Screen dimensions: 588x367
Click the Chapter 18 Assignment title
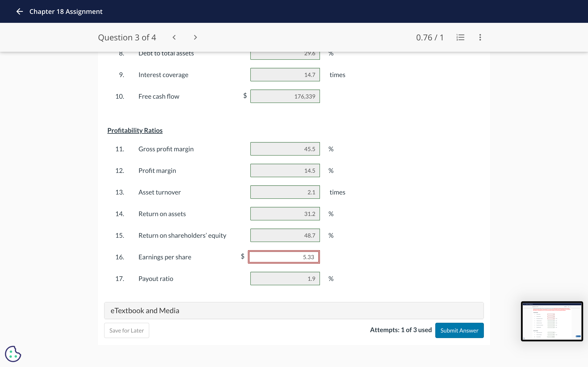click(x=66, y=11)
